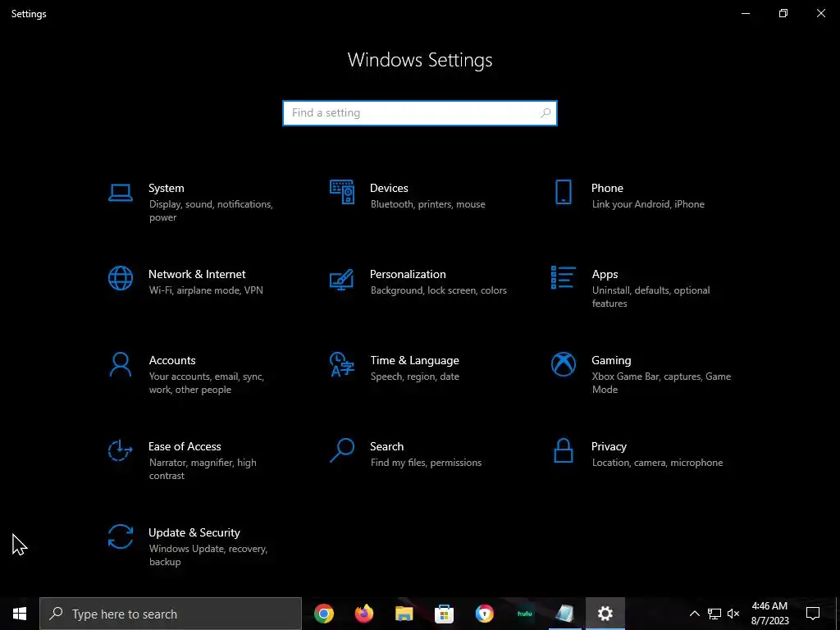Open the Search magnifier icon tile
840x630 pixels.
click(x=342, y=450)
